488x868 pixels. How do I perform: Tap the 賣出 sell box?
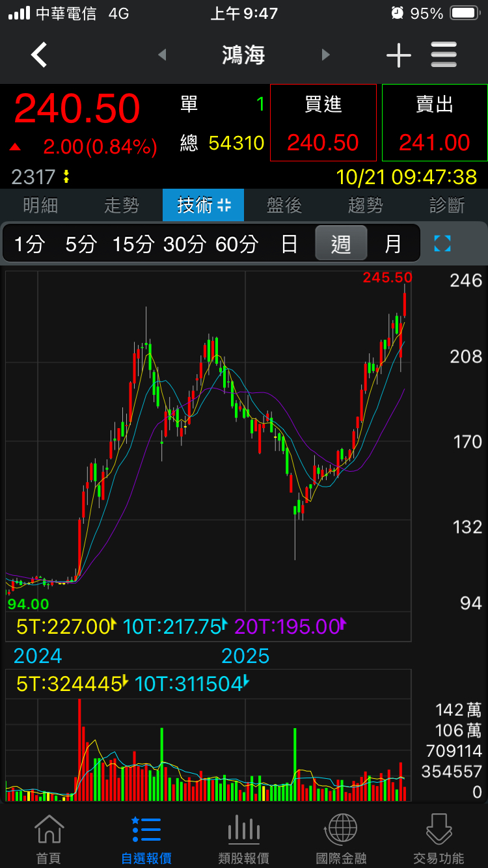[x=435, y=122]
